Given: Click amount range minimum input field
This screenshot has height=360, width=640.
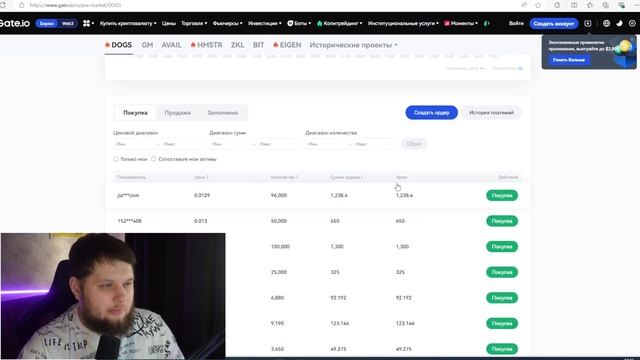Looking at the screenshot, I should 231,144.
